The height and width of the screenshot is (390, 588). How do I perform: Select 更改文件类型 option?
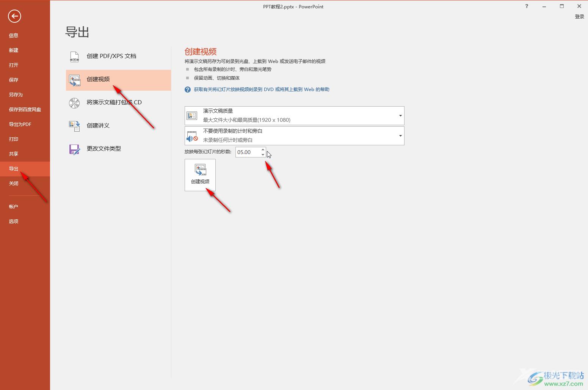coord(118,149)
